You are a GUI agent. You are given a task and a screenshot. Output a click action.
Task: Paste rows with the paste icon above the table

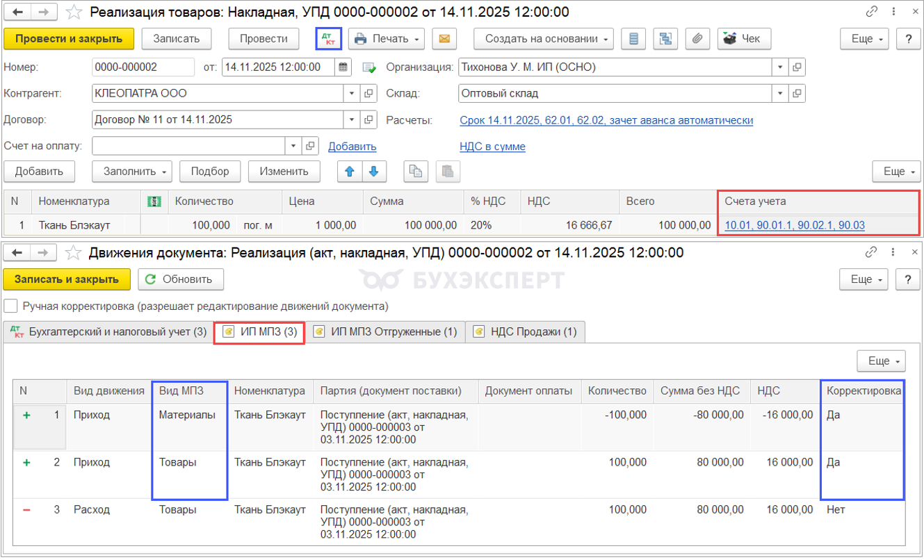point(447,171)
